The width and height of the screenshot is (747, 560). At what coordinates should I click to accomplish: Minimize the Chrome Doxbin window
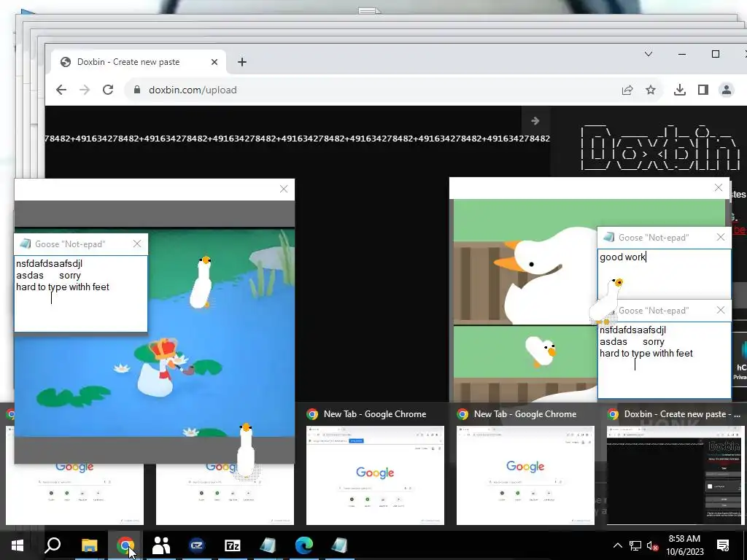point(682,54)
